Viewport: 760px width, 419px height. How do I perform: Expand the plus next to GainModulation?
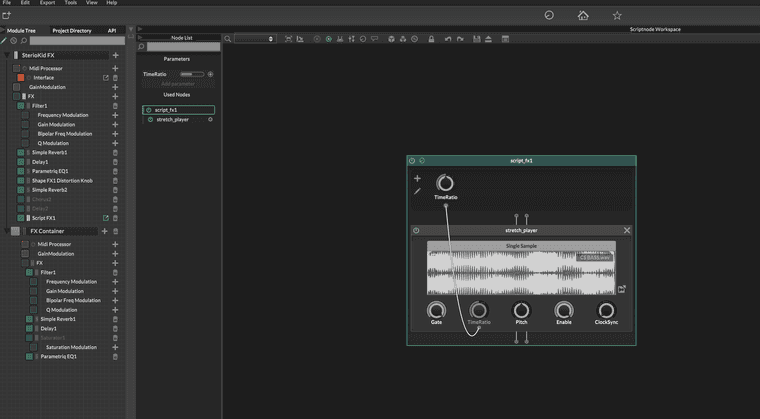pyautogui.click(x=115, y=87)
